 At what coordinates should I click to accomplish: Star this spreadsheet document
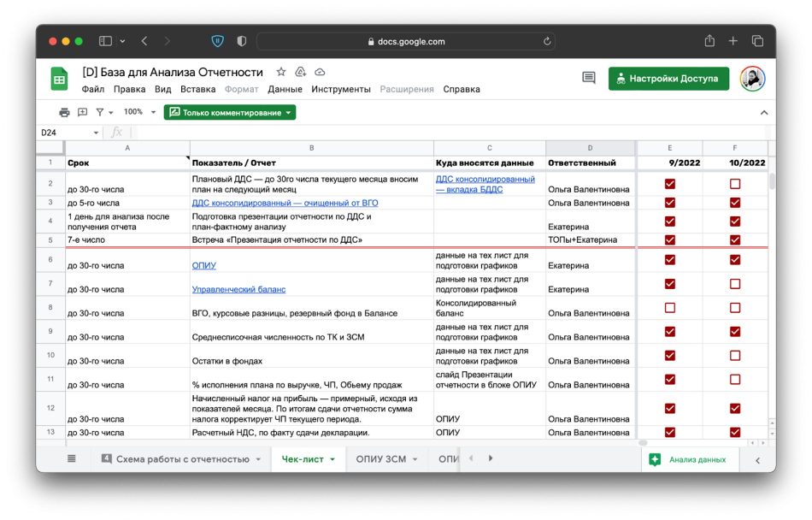(x=281, y=72)
